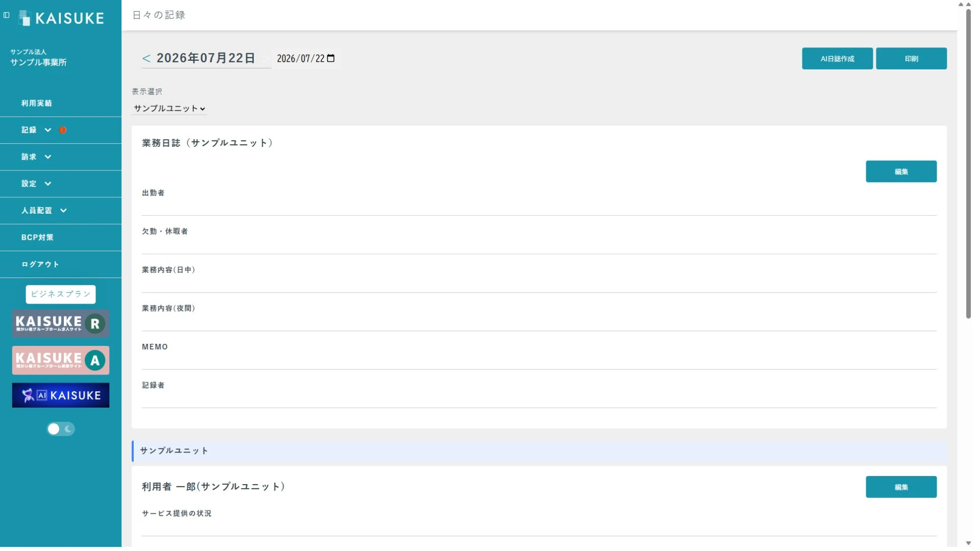980x551 pixels.
Task: Click the vertical page scrollbar
Action: (968, 163)
